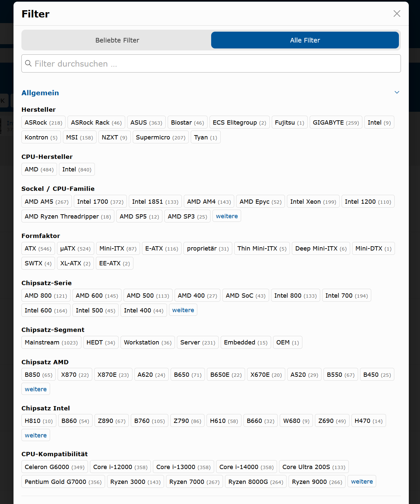Pick the ATX form factor
This screenshot has height=504, width=420.
(x=38, y=248)
